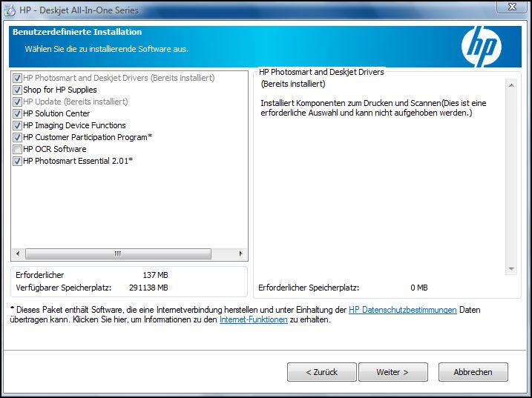
Task: Select 'HP Update (Bereits installiert)' entry text
Action: (76, 102)
